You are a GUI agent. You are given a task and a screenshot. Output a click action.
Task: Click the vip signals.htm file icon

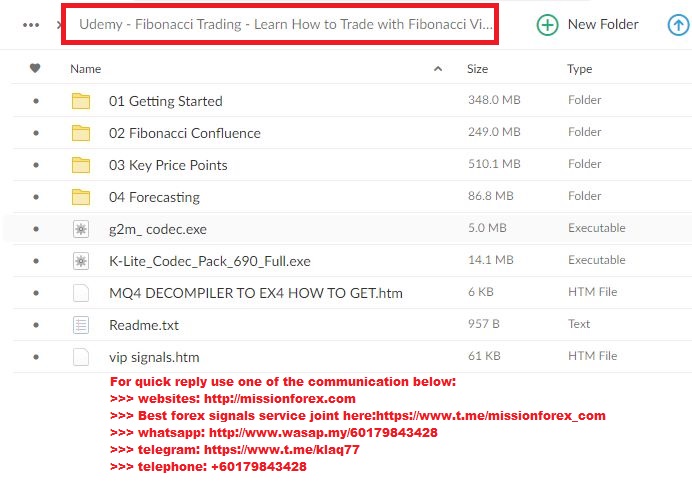tap(81, 357)
